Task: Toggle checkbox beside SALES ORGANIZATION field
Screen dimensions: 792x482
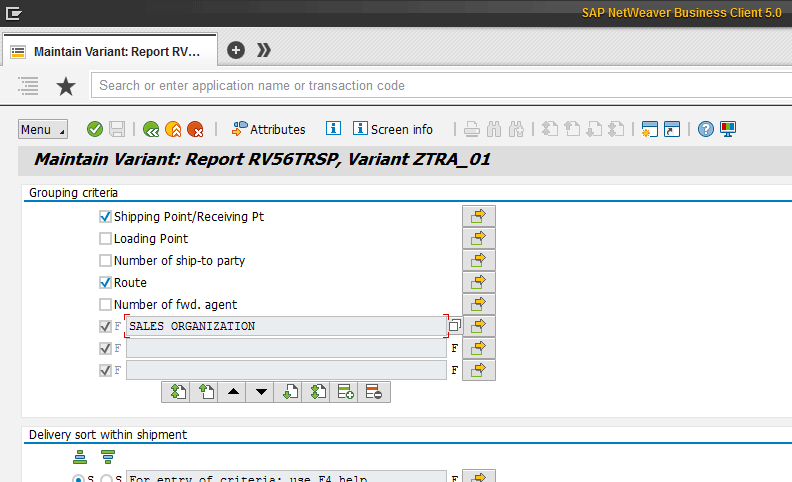Action: [105, 326]
